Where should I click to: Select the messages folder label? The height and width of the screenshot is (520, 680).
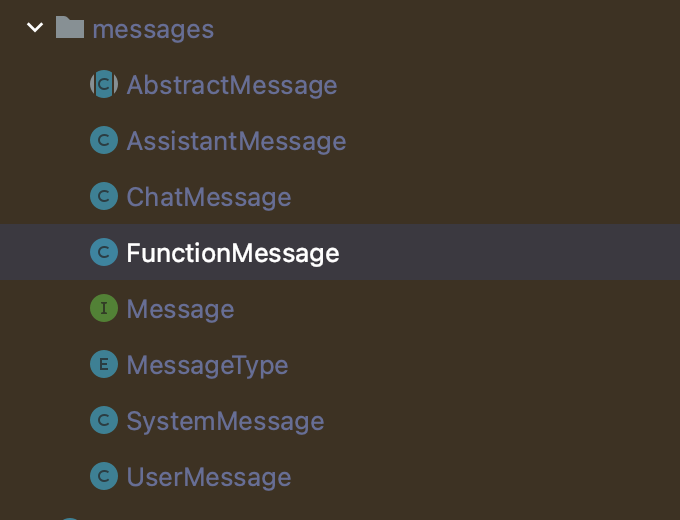153,29
